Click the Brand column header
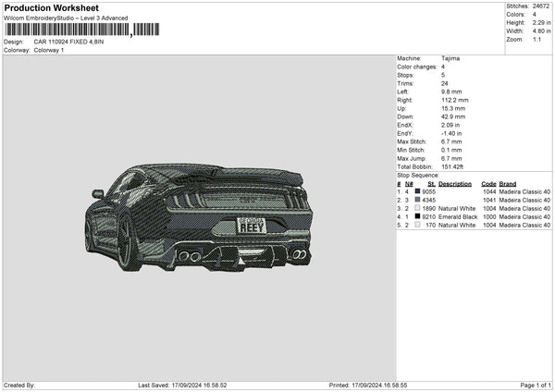The width and height of the screenshot is (555, 392). coord(509,183)
